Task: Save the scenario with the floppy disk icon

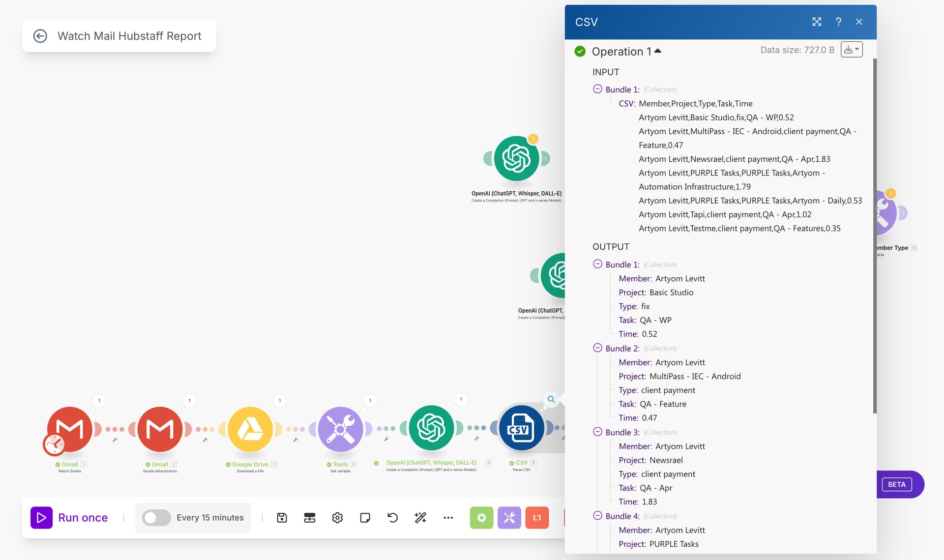Action: coord(282,517)
